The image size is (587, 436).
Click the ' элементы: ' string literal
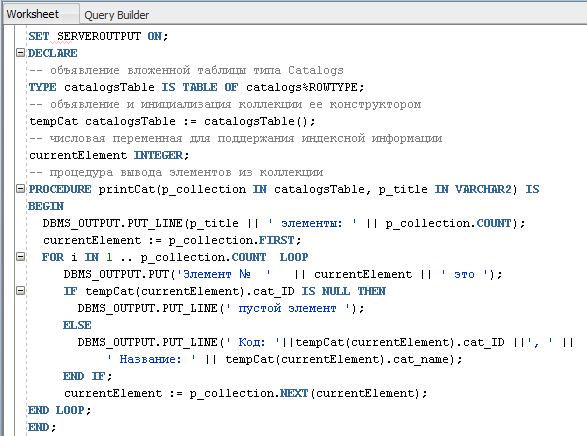(313, 223)
